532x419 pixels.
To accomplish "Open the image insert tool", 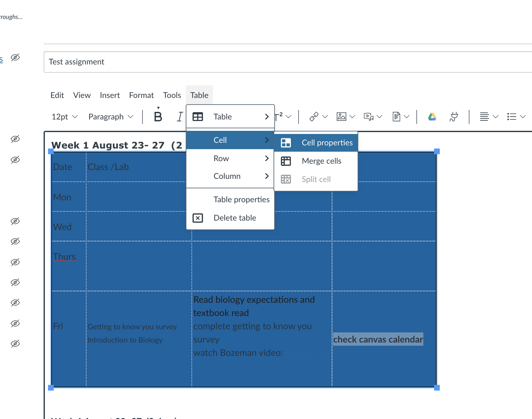I will point(342,117).
